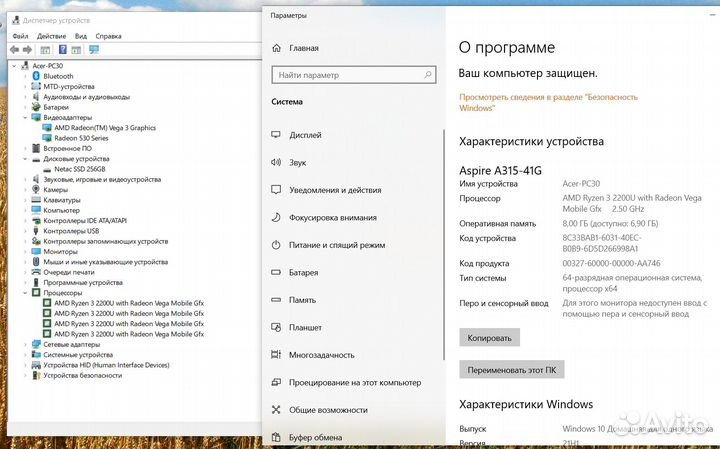Expand the Сетевые адаптеры node

click(25, 344)
